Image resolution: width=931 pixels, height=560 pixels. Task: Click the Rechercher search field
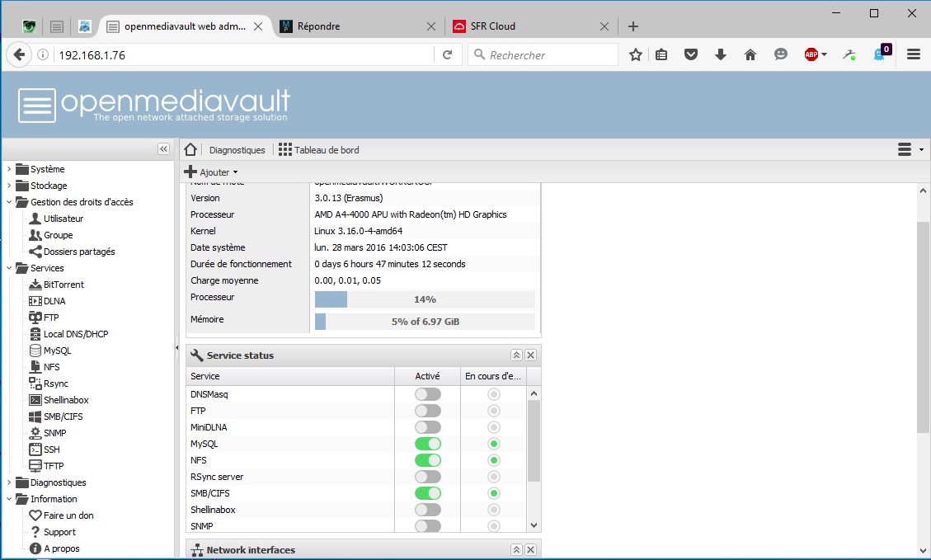click(543, 55)
